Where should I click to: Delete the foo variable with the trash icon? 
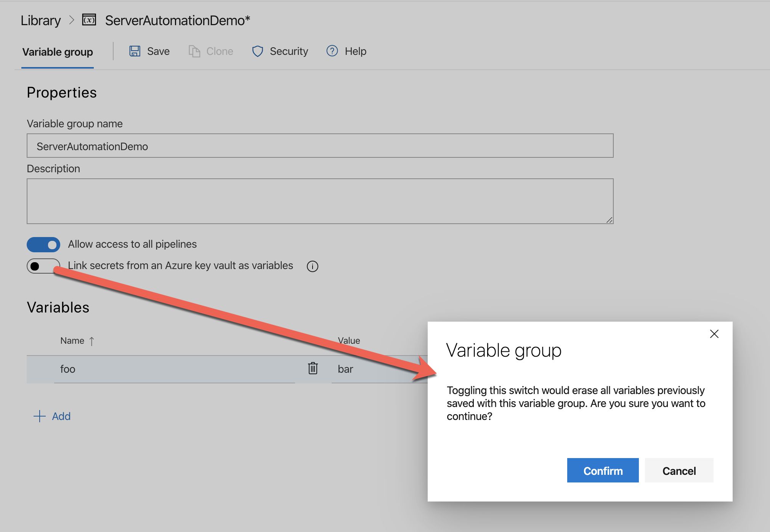tap(313, 368)
